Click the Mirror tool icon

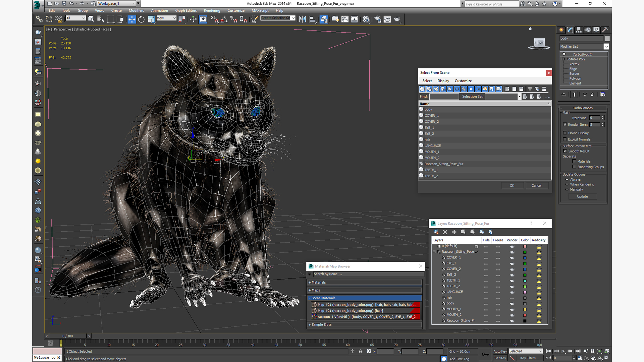(x=303, y=19)
